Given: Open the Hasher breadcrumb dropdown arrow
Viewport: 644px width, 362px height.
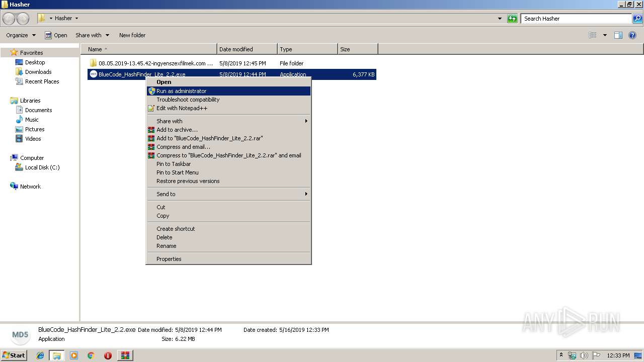Looking at the screenshot, I should point(76,19).
